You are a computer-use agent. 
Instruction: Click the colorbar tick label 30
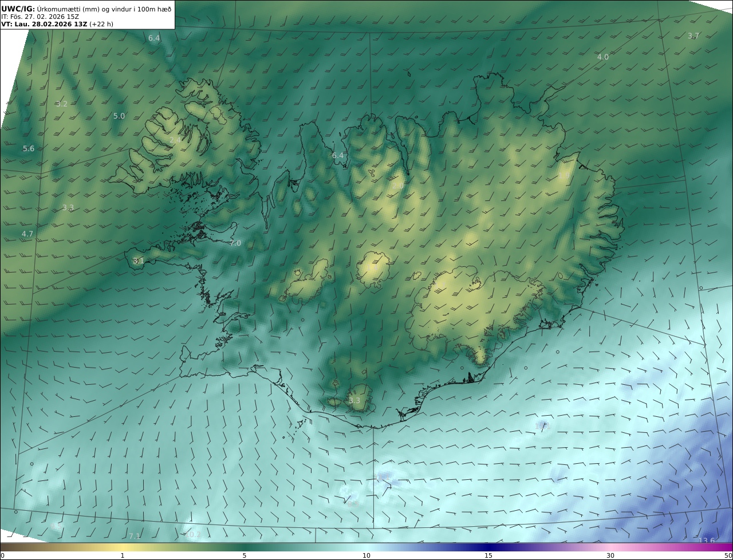click(610, 555)
